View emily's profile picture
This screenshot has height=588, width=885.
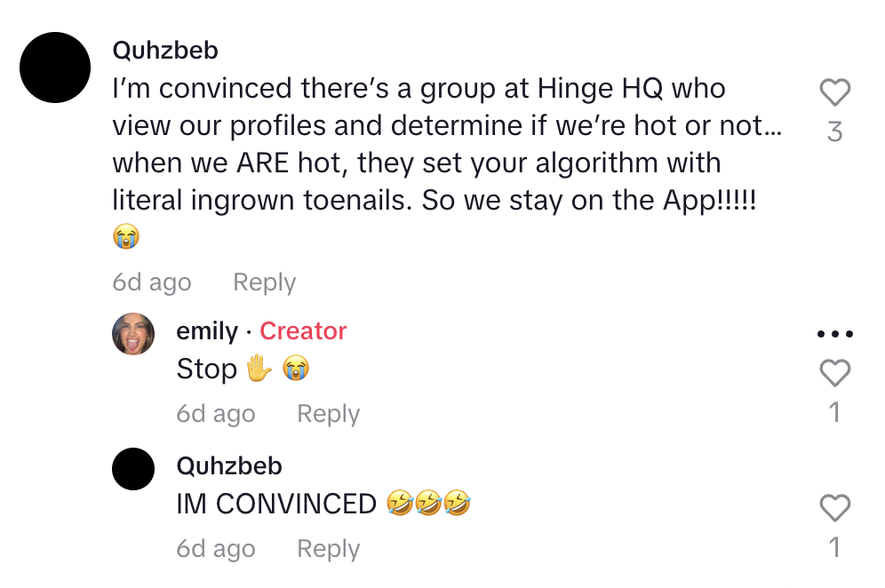(133, 334)
